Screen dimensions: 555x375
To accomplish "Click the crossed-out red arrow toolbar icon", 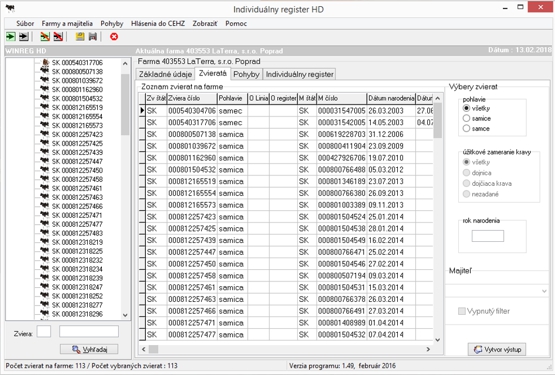I will [58, 36].
